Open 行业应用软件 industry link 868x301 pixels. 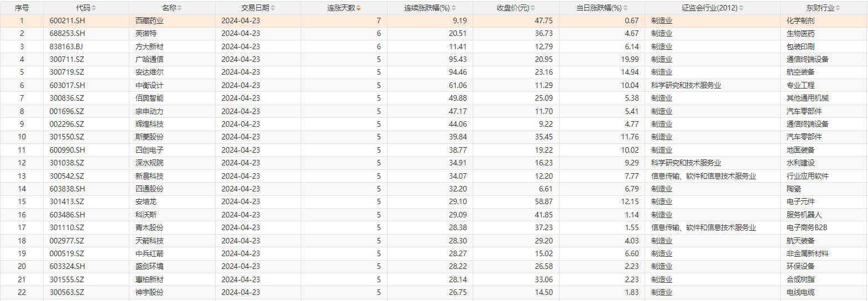(808, 176)
